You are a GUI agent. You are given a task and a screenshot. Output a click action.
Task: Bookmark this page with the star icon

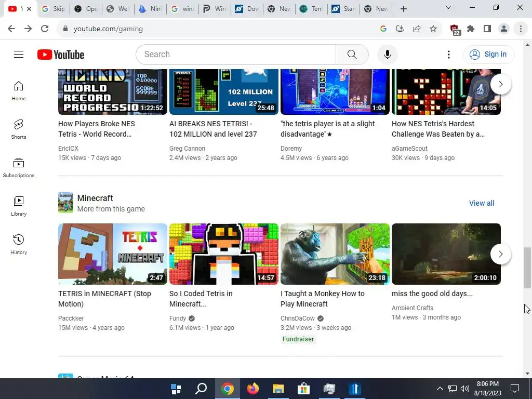coord(433,29)
